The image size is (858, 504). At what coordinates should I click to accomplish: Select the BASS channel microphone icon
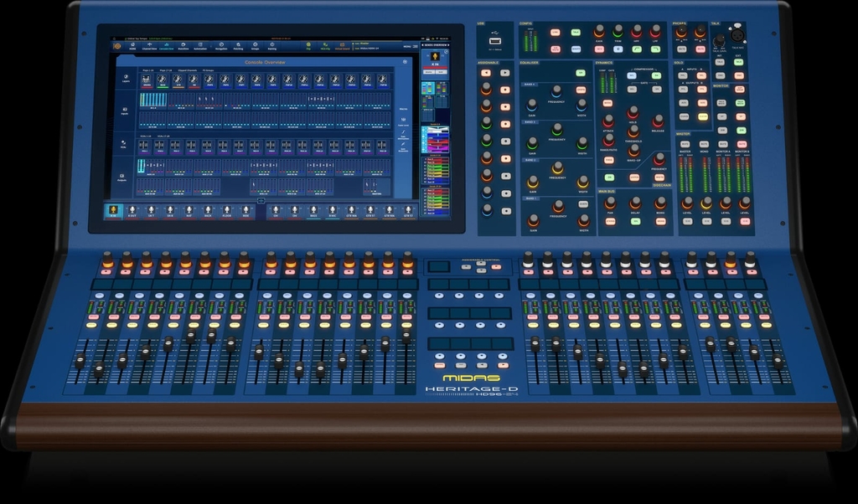tap(313, 210)
